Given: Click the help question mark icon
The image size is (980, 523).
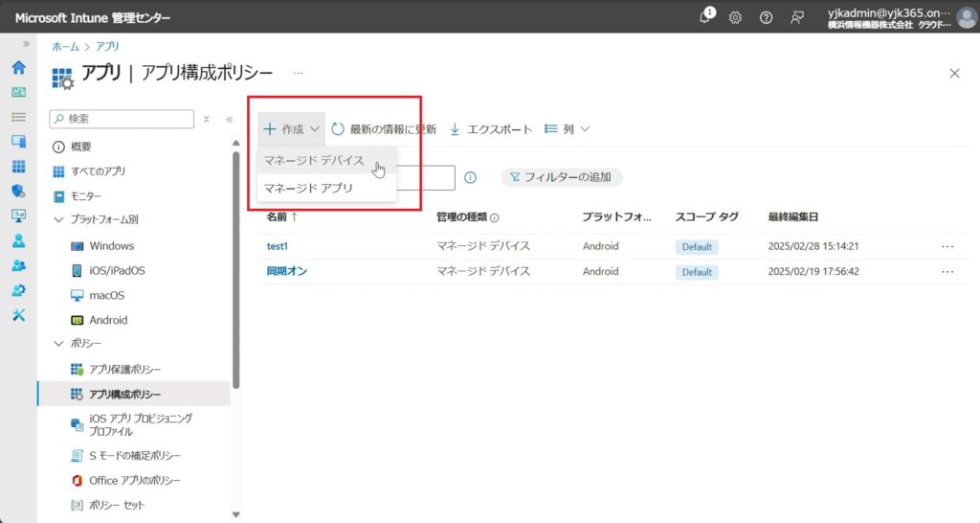Looking at the screenshot, I should (x=766, y=17).
